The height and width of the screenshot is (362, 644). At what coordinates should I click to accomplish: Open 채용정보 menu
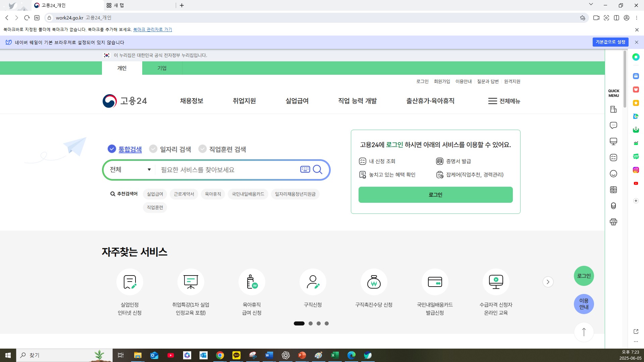coord(192,101)
